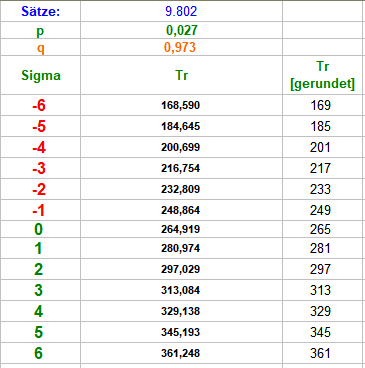Click the Sigma -3 cell
Viewport: 365px width, 368px height.
pyautogui.click(x=40, y=168)
